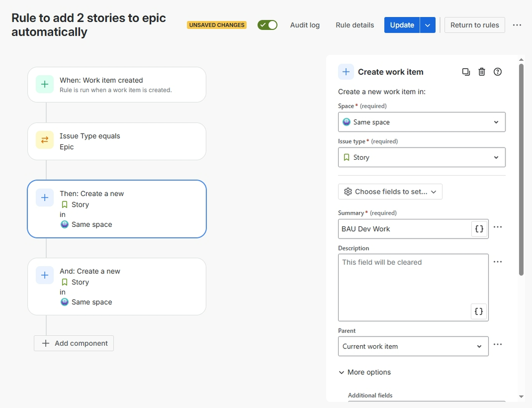Open the more actions menu beside Parent
This screenshot has width=532, height=408.
(x=498, y=345)
